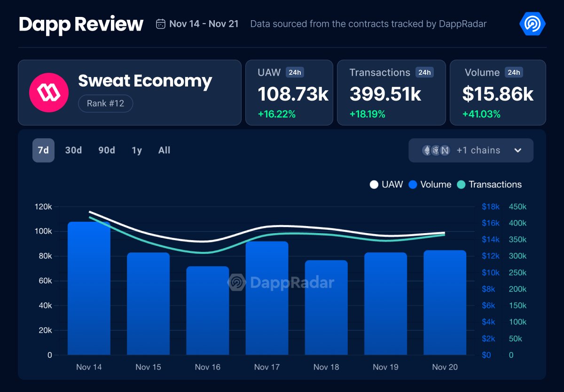Image resolution: width=564 pixels, height=392 pixels.
Task: Toggle the UAW legend entry
Action: pyautogui.click(x=387, y=184)
